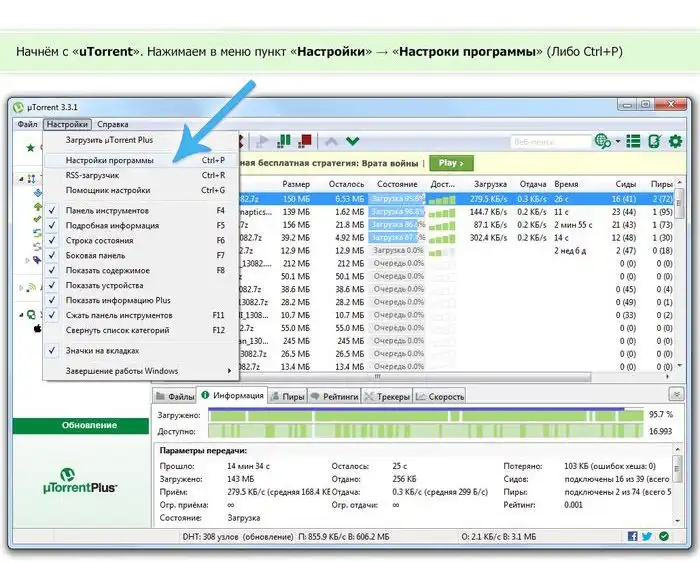
Task: Select the torrents up-down arrows sidebar icon
Action: (31, 179)
